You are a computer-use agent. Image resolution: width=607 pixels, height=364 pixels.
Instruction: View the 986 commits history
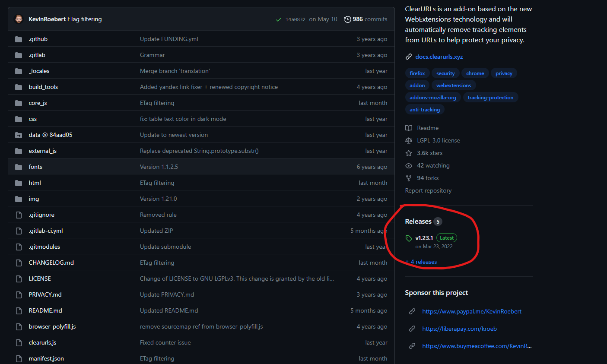pyautogui.click(x=365, y=19)
